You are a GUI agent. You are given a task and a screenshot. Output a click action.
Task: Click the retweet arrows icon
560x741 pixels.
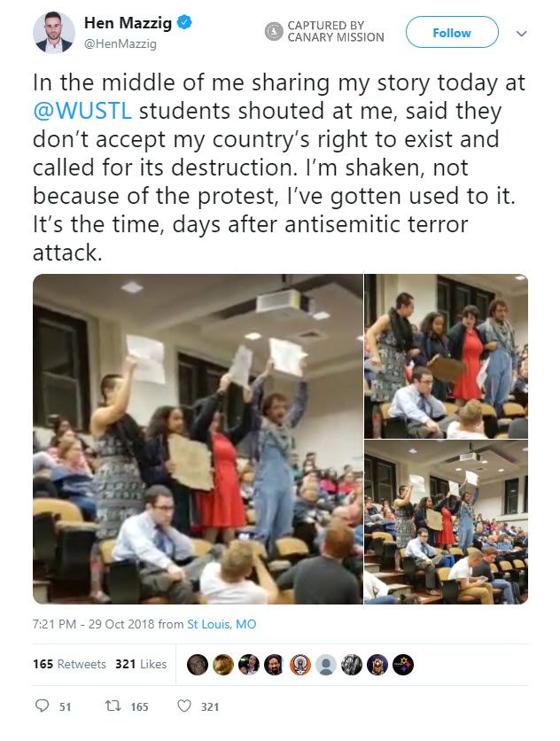coord(113,706)
